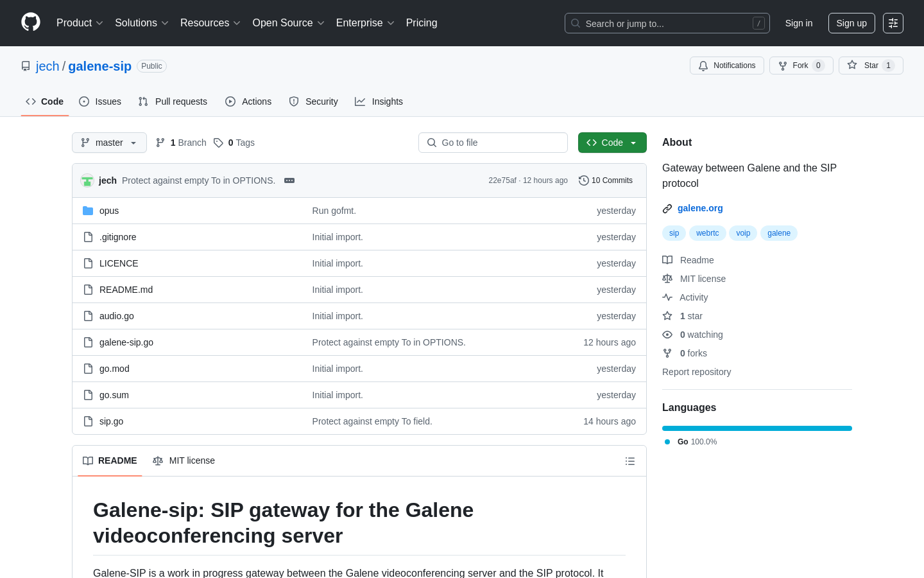
Task: Open the README.md file
Action: (x=126, y=290)
